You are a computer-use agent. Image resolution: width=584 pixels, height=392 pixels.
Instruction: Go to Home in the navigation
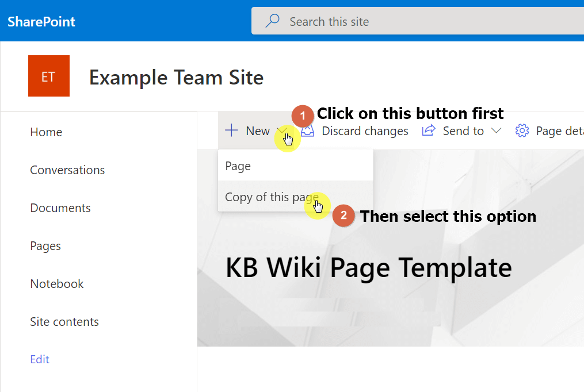46,132
